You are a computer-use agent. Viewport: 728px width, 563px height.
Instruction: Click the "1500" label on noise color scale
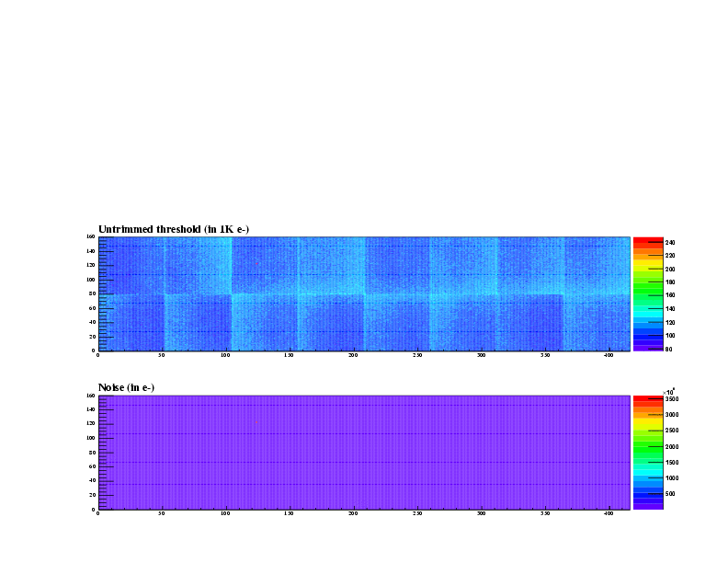pos(672,463)
